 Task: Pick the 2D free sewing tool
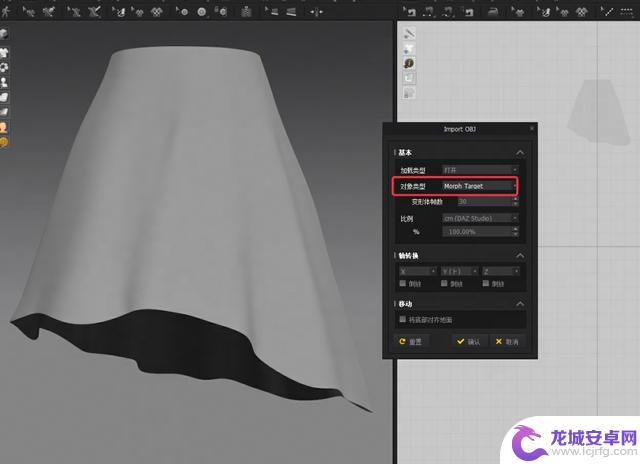pyautogui.click(x=448, y=12)
